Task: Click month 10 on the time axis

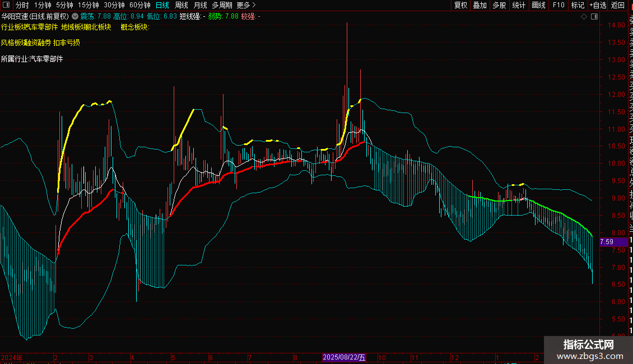Action: tap(382, 357)
